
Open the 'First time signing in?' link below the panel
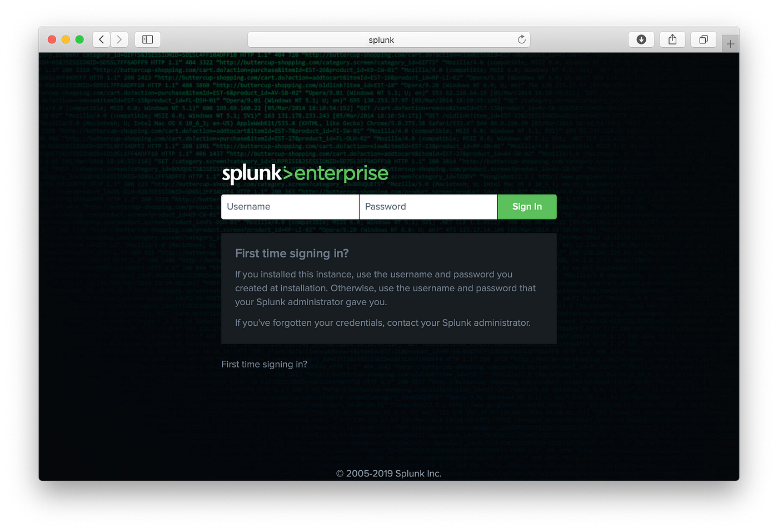[264, 364]
